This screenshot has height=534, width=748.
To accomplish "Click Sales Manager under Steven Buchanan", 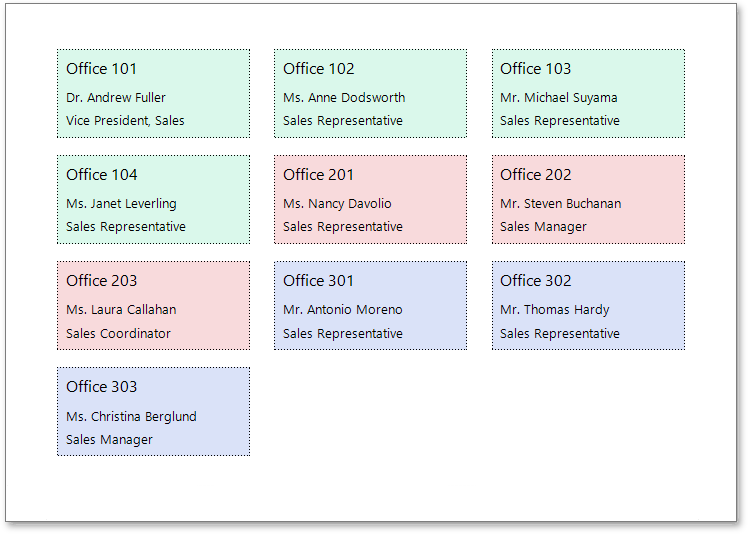I will pyautogui.click(x=544, y=227).
